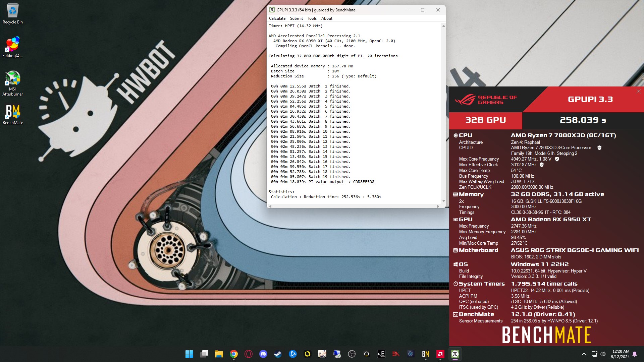Click the GPUPI vertical scrollbar up arrow
The width and height of the screenshot is (644, 362).
tap(443, 26)
